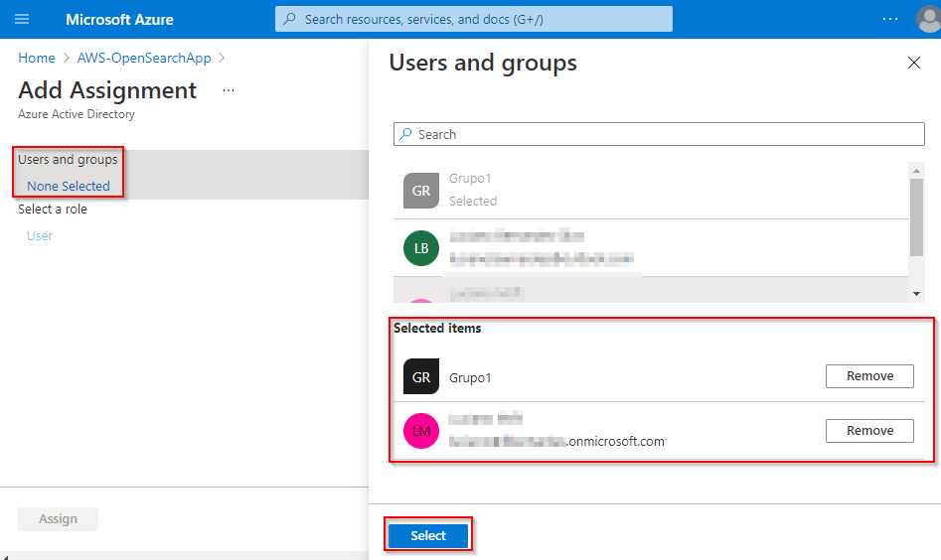This screenshot has height=560, width=941.
Task: Click the magnifier icon in the panel Search field
Action: click(406, 134)
